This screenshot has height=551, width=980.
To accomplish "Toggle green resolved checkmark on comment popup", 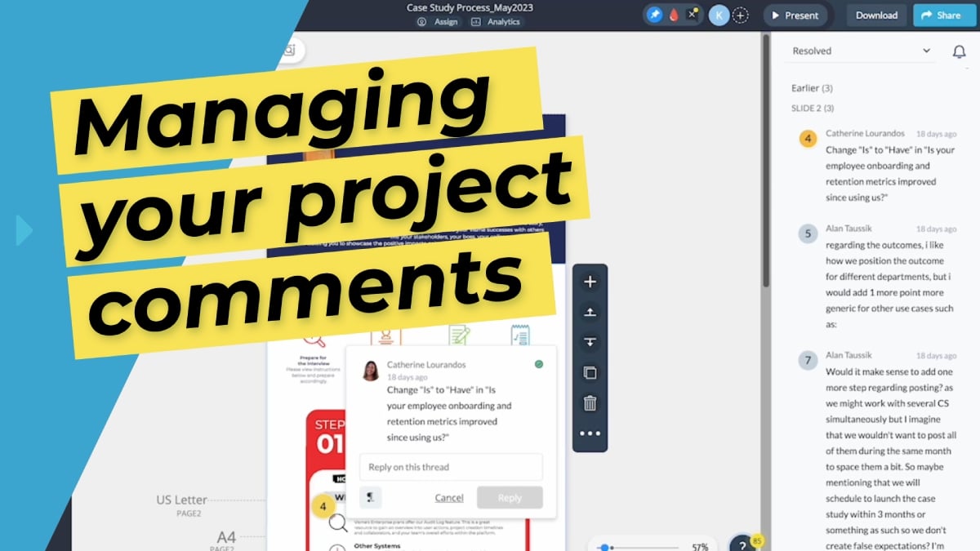I will click(539, 364).
